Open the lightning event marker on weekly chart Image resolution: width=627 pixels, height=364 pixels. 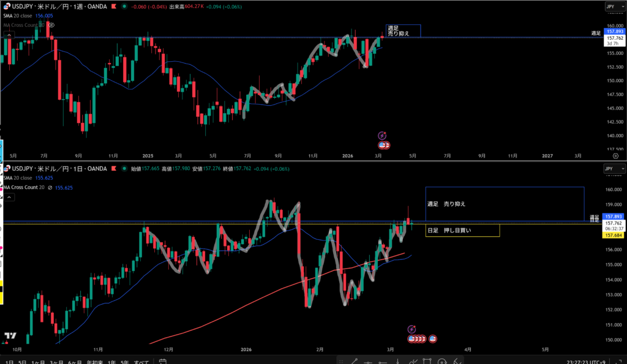click(x=382, y=135)
